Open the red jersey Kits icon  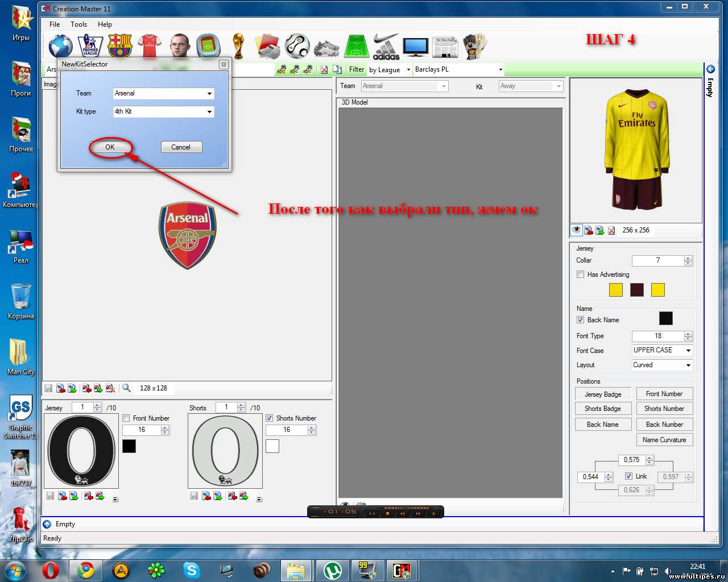coord(149,46)
